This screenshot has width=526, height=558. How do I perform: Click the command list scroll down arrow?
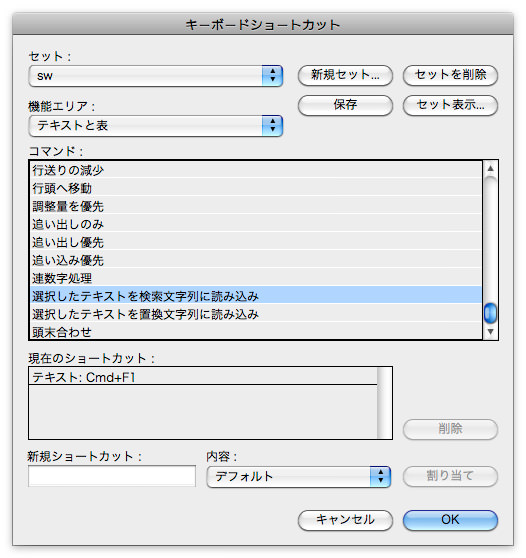pos(490,332)
